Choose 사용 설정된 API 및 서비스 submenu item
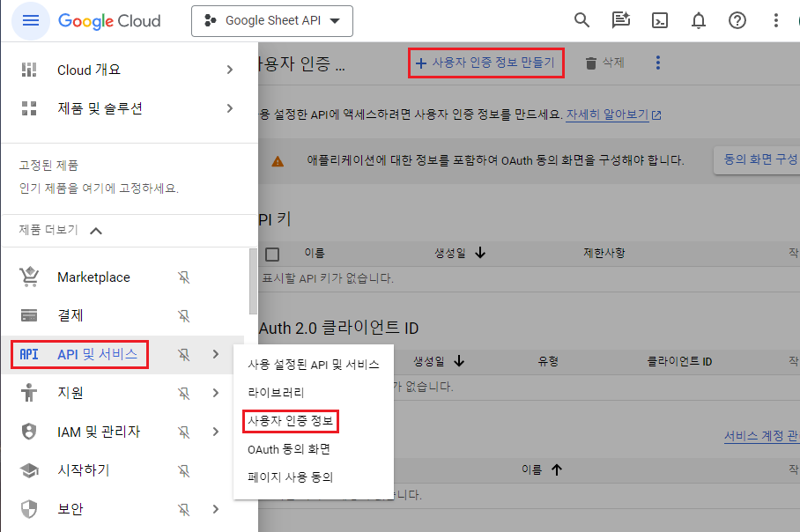This screenshot has height=532, width=800. click(x=314, y=364)
